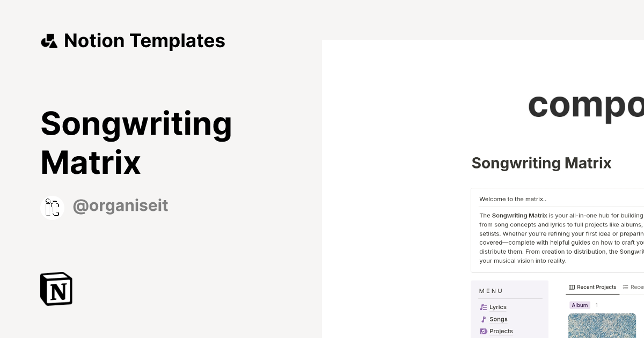Switch to the Recent Projects tab
This screenshot has height=338, width=644.
click(x=596, y=287)
